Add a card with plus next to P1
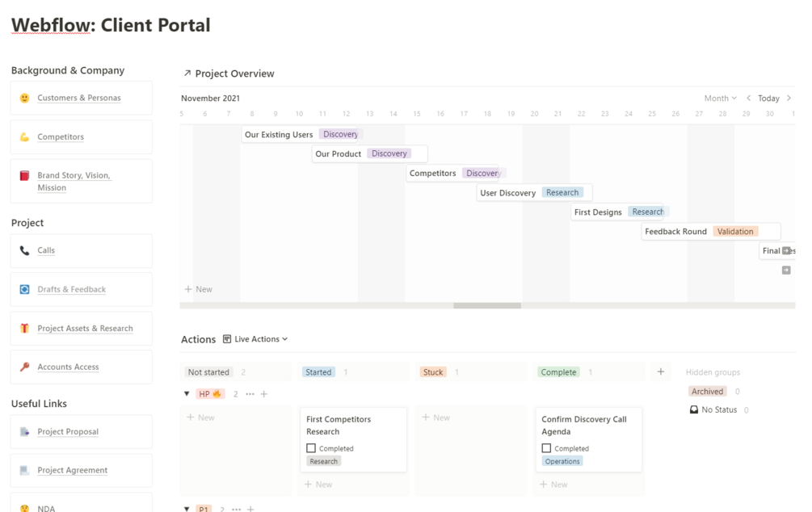The height and width of the screenshot is (512, 812). pos(250,509)
